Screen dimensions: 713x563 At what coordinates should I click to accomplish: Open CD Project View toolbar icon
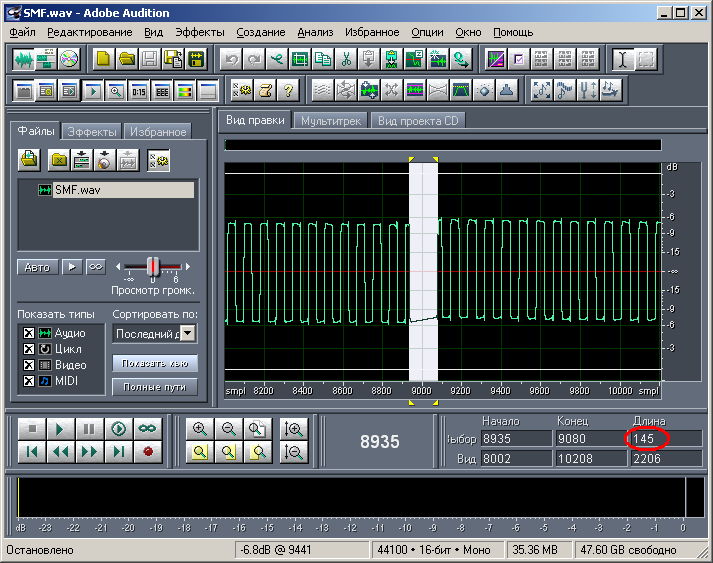[69, 59]
